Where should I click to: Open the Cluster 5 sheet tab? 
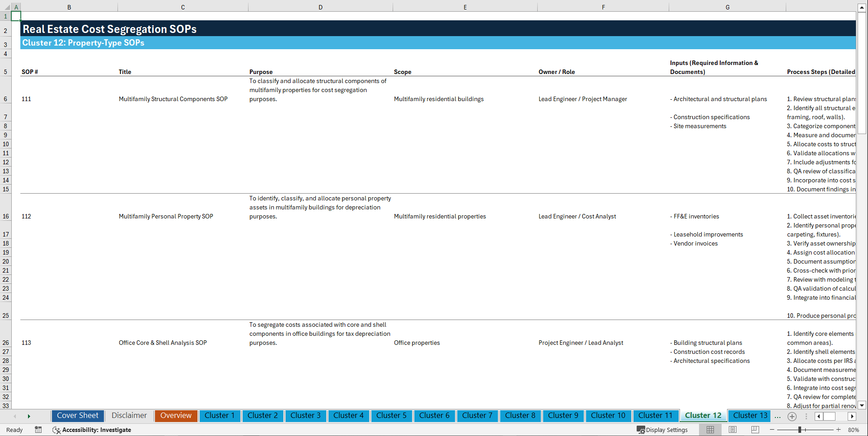[391, 416]
